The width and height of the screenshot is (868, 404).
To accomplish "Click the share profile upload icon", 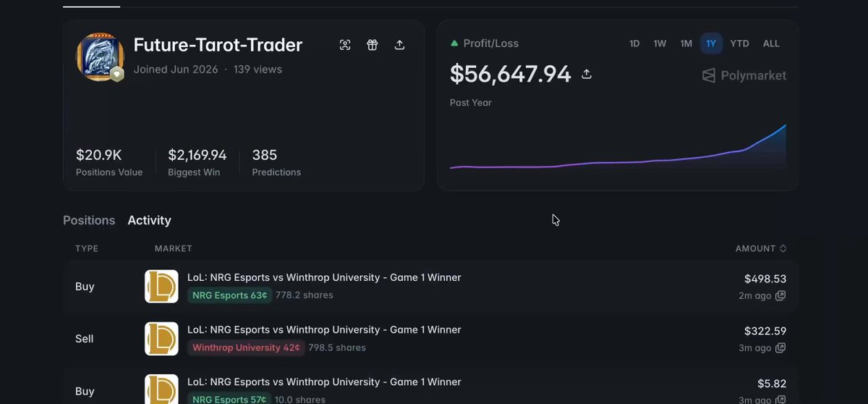I will pos(399,45).
